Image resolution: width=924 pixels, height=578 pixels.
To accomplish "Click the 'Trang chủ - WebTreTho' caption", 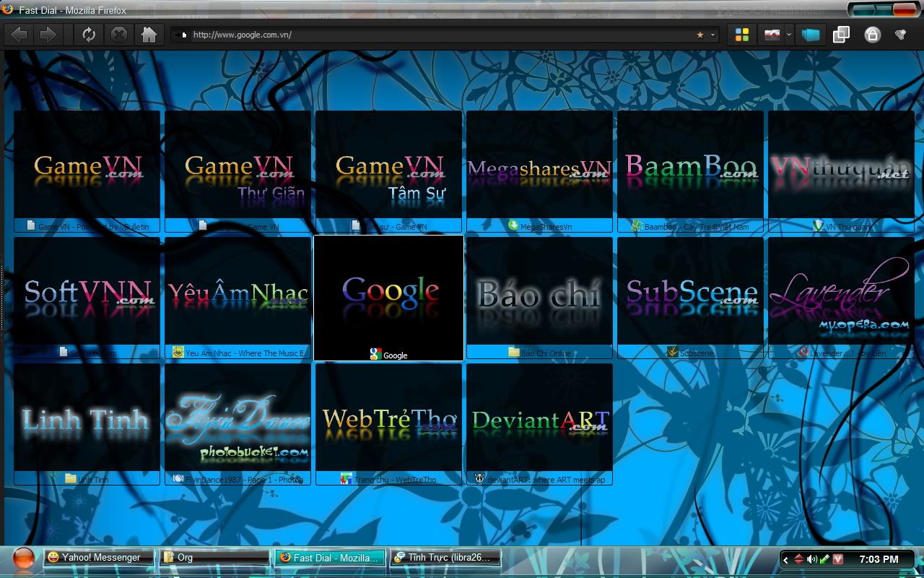I will coord(395,479).
